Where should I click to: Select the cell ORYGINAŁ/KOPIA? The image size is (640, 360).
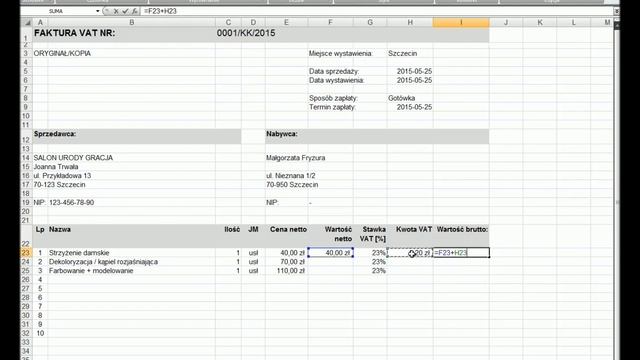click(62, 53)
